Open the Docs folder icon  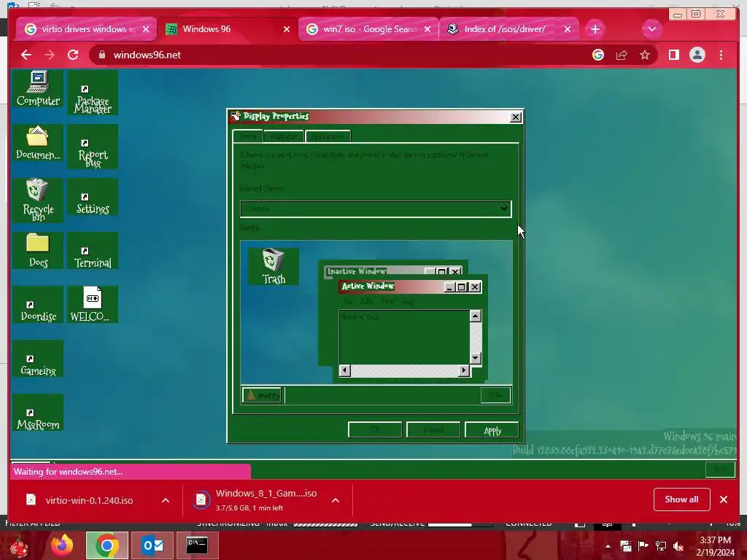tap(38, 251)
